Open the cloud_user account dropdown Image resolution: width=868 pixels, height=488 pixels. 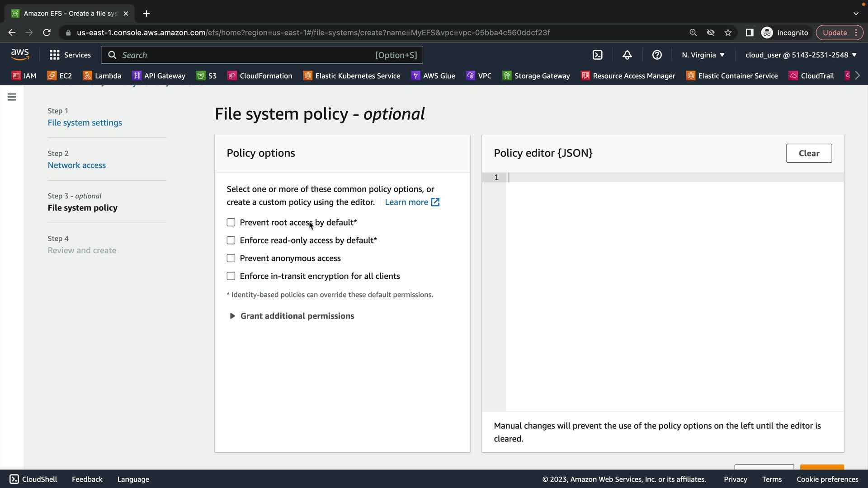click(801, 55)
